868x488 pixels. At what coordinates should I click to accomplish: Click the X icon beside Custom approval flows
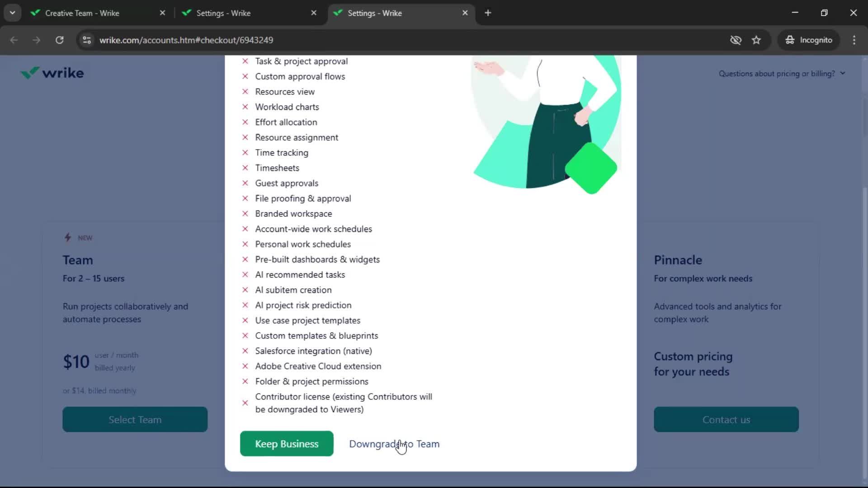click(245, 76)
